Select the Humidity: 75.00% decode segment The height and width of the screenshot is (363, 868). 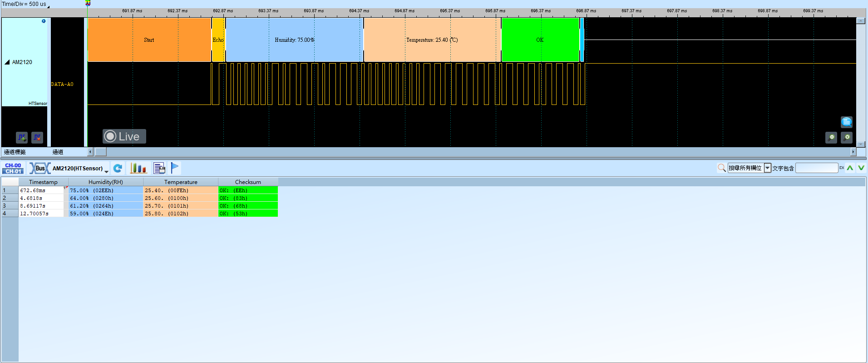tap(295, 40)
